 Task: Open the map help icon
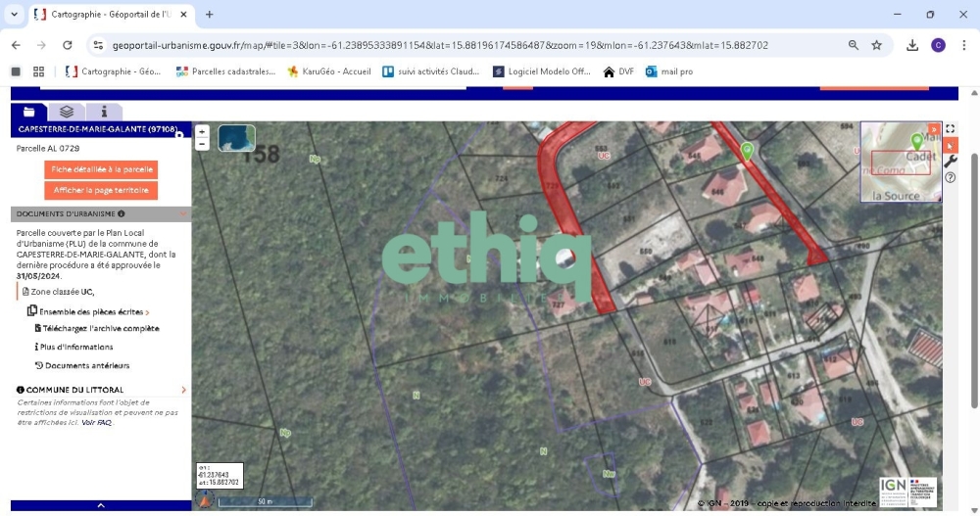pyautogui.click(x=950, y=177)
